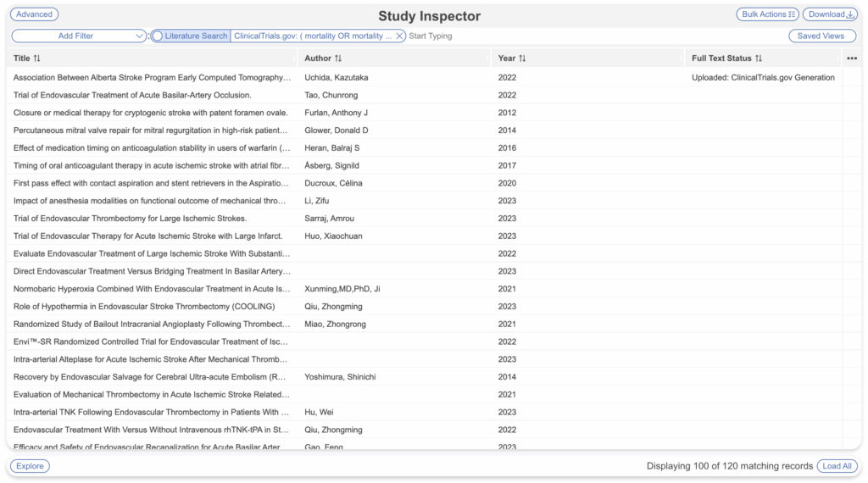Sort by Full Text Status column
Screen dimensions: 868x483
point(759,58)
